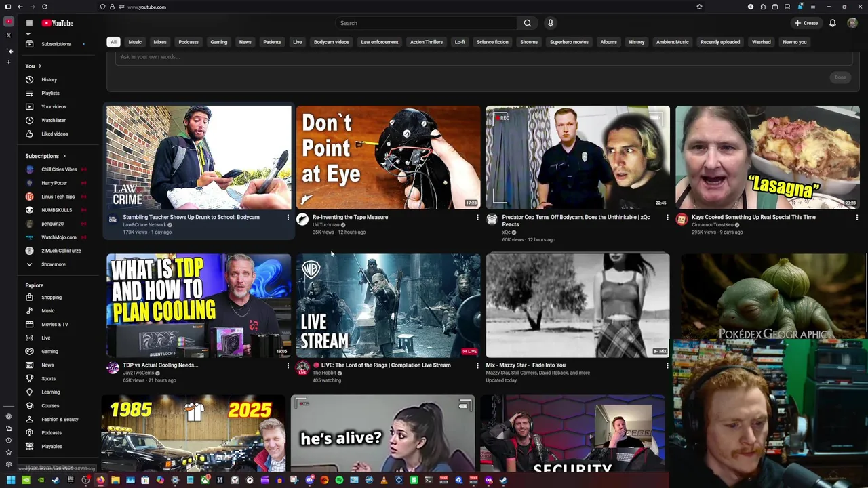Click the Ask in your own words field
This screenshot has width=868, height=488.
(483, 57)
